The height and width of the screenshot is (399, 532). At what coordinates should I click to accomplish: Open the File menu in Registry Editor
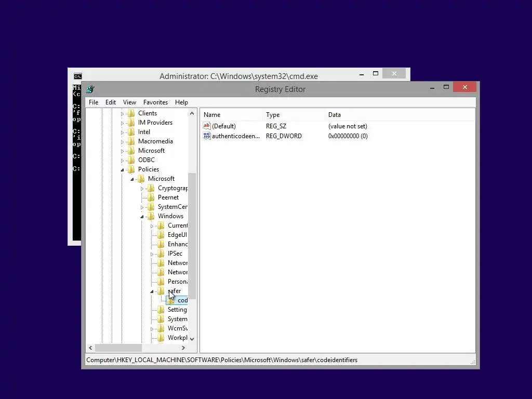click(x=94, y=102)
